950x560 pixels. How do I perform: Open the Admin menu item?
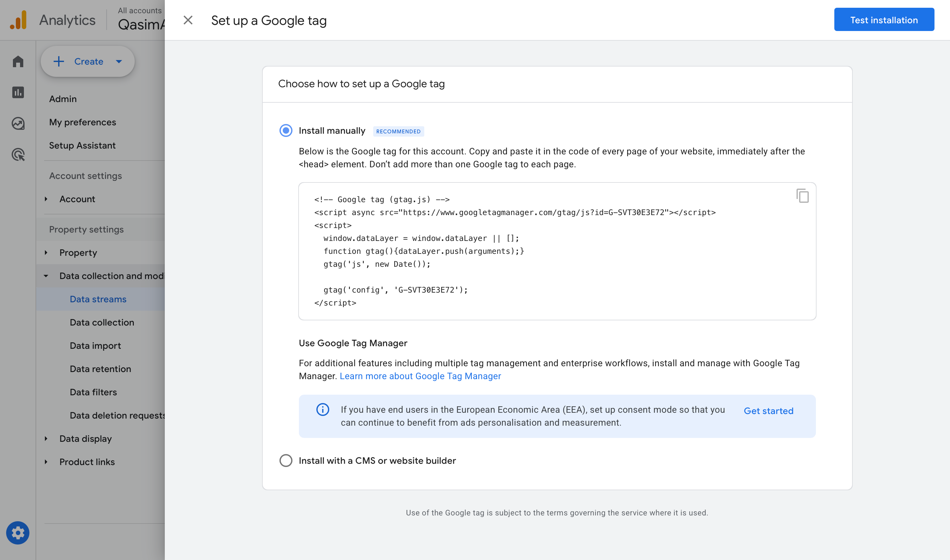click(x=63, y=99)
